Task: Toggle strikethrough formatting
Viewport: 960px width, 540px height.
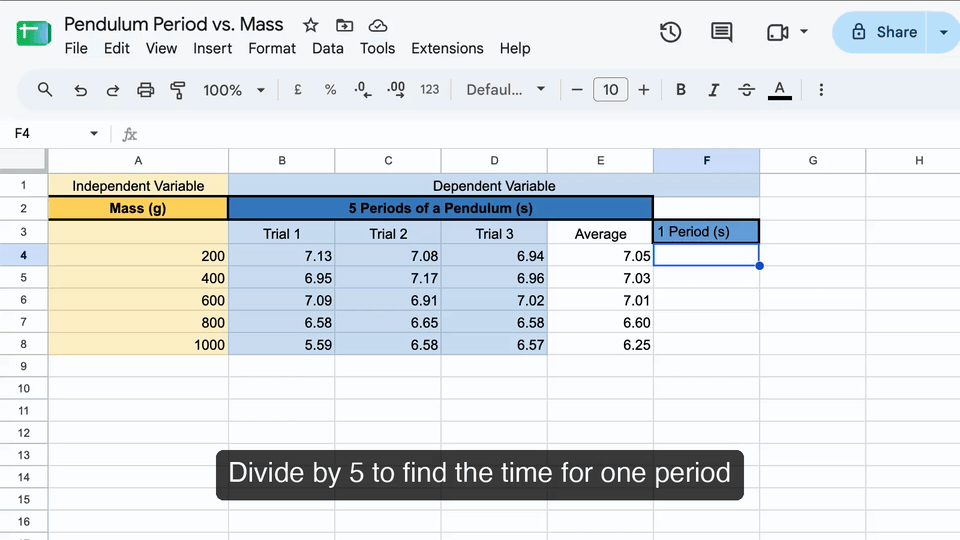Action: point(746,90)
